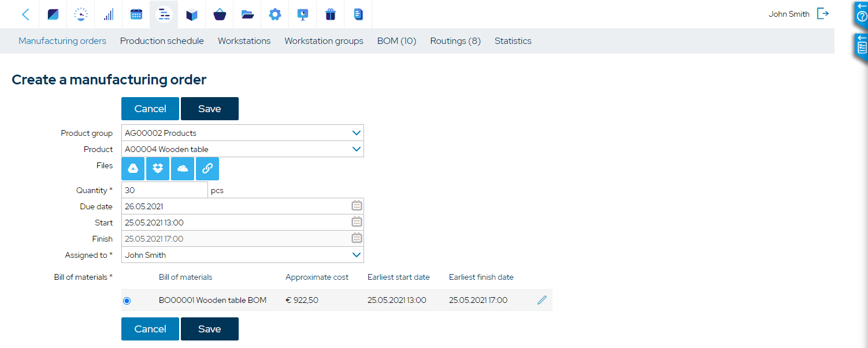
Task: Click into the Quantity input field
Action: tap(164, 190)
